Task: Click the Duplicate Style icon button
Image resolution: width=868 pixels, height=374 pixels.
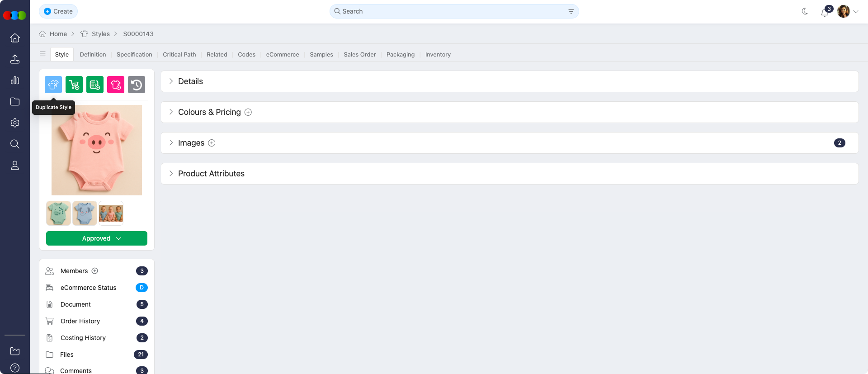Action: pyautogui.click(x=53, y=85)
